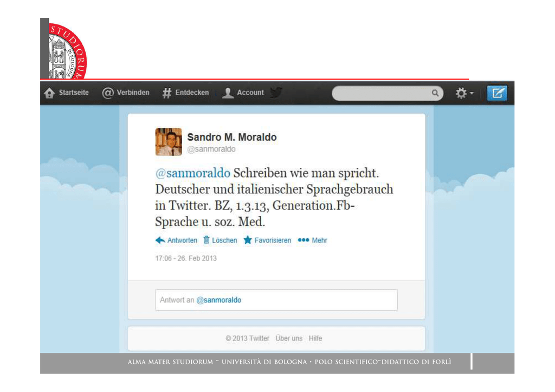Click Sandro M. Moraldo's profile picture
This screenshot has width=555, height=392.
click(x=169, y=142)
